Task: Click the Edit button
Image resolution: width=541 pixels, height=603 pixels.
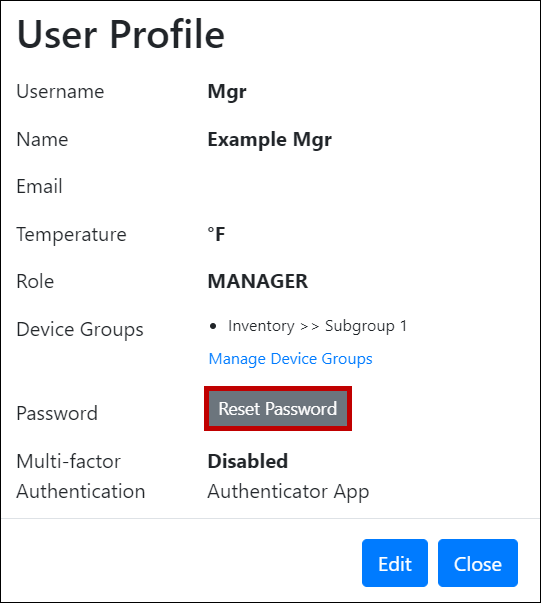Action: (x=395, y=563)
